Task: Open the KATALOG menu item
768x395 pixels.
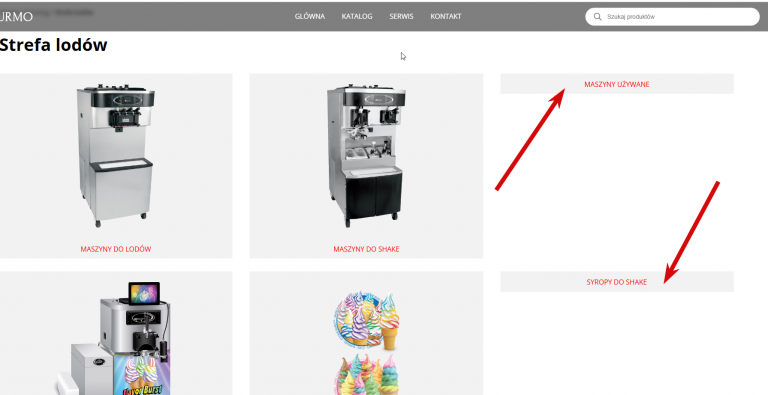Action: [x=357, y=17]
